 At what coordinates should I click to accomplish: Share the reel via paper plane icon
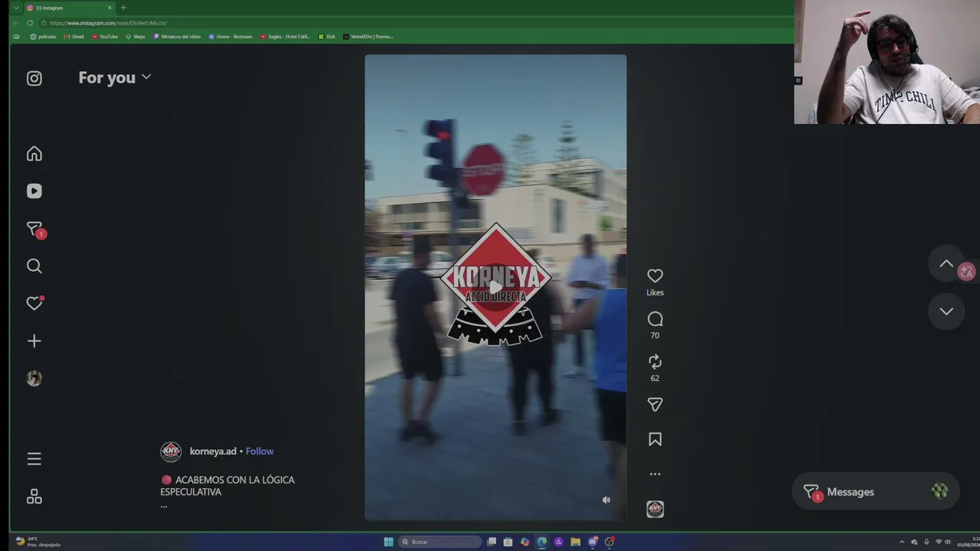655,404
